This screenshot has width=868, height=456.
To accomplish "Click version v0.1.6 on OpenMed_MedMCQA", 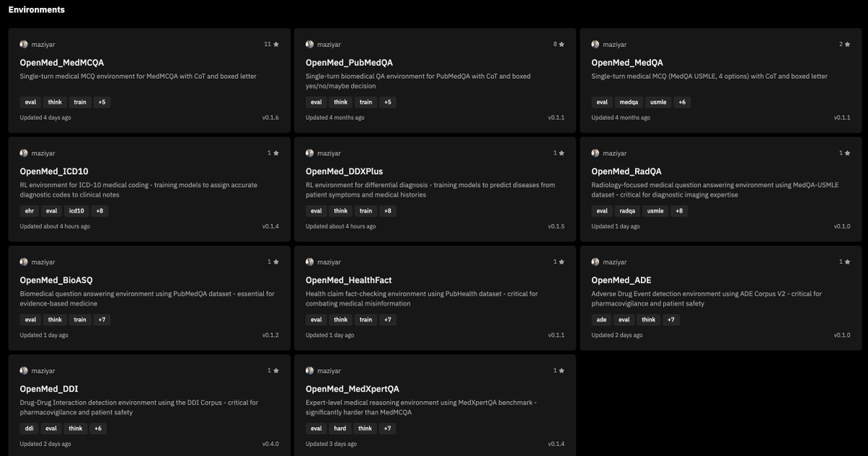I will (270, 117).
